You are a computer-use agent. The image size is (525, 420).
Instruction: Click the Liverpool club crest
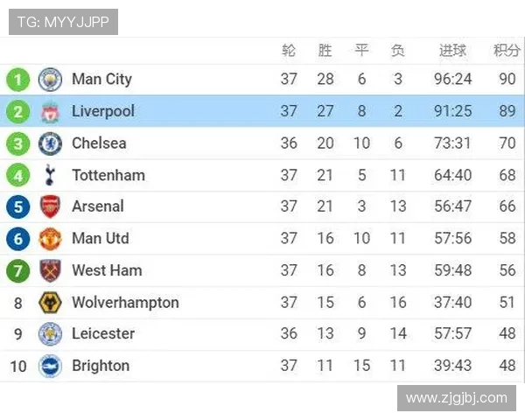click(x=50, y=112)
